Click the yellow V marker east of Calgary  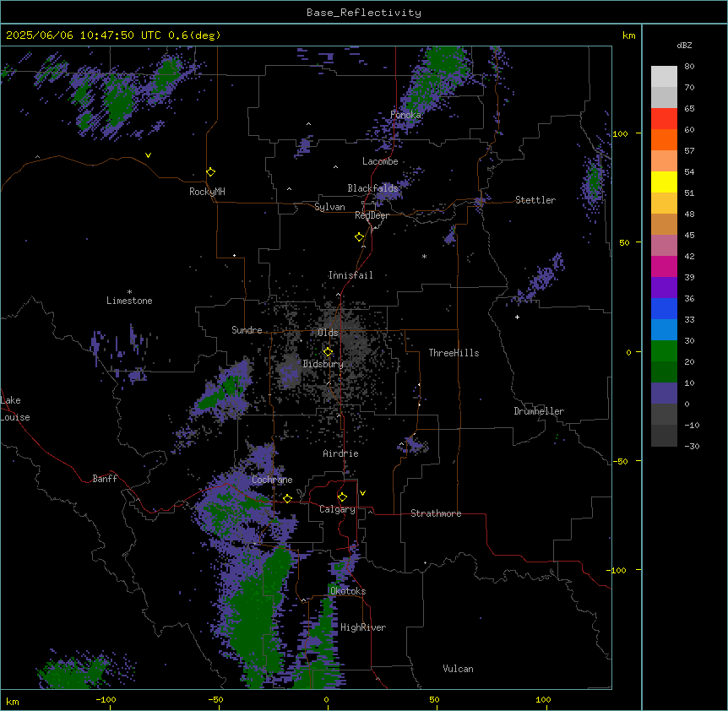click(x=362, y=493)
